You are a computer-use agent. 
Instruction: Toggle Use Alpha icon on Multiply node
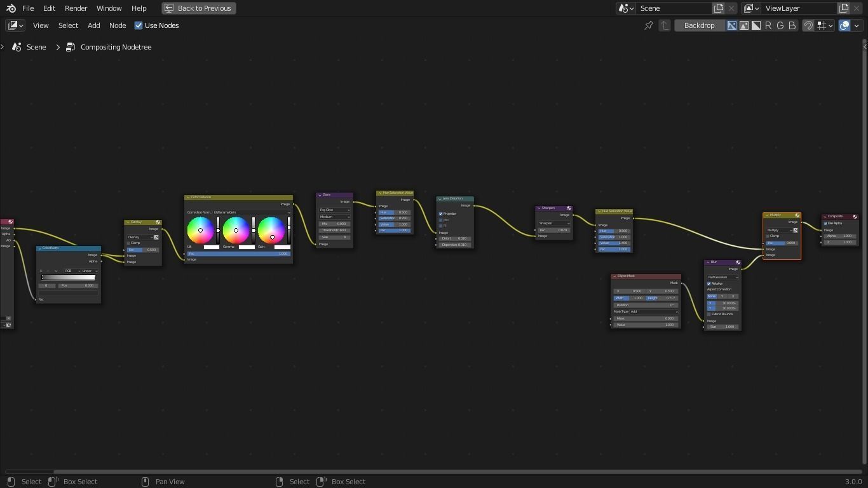(x=795, y=230)
